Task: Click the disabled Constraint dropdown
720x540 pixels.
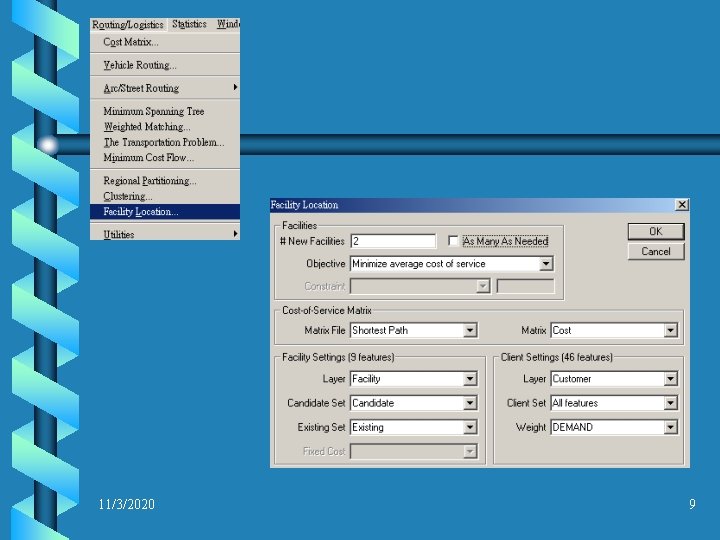Action: tap(420, 286)
